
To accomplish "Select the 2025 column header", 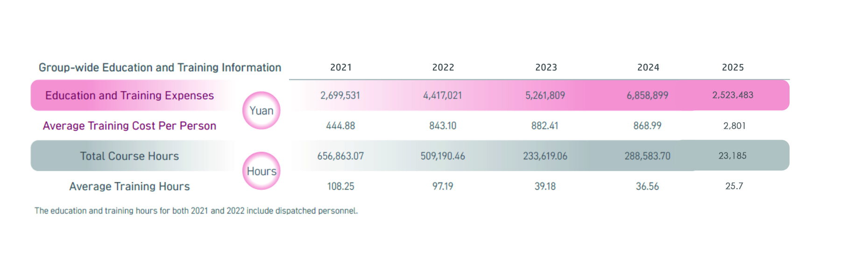I will pyautogui.click(x=733, y=67).
